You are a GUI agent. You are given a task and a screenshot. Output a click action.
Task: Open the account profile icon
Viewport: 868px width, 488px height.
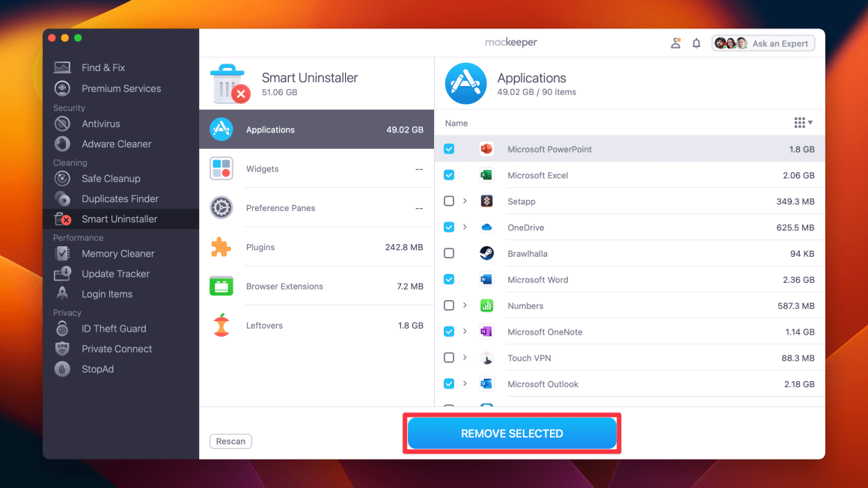click(x=676, y=43)
